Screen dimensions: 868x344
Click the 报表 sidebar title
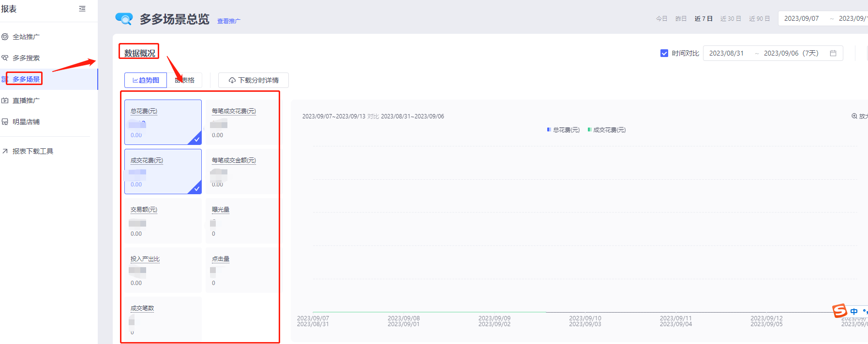(9, 9)
